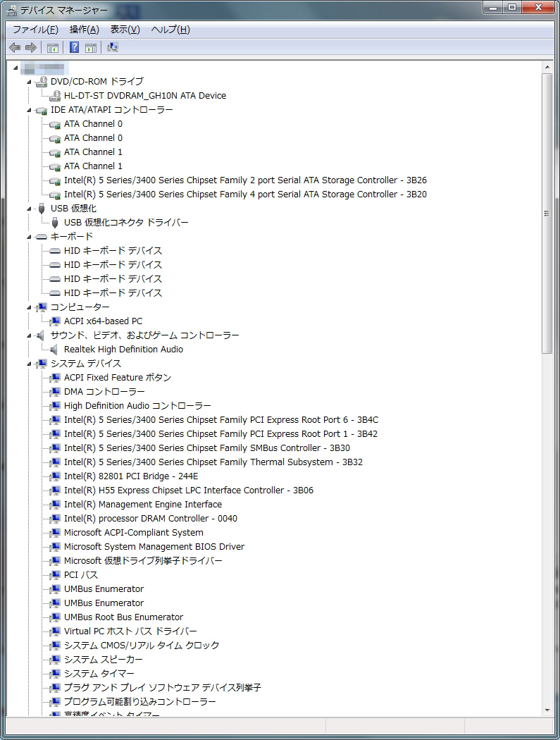The height and width of the screenshot is (740, 560).
Task: Click the scrollbar down arrow
Action: pyautogui.click(x=547, y=710)
